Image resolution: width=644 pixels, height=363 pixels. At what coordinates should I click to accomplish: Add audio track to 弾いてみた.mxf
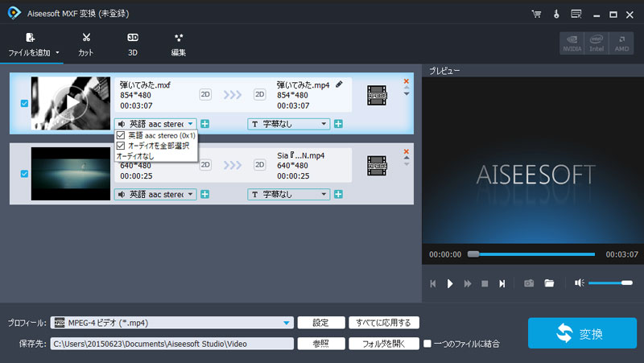[204, 124]
